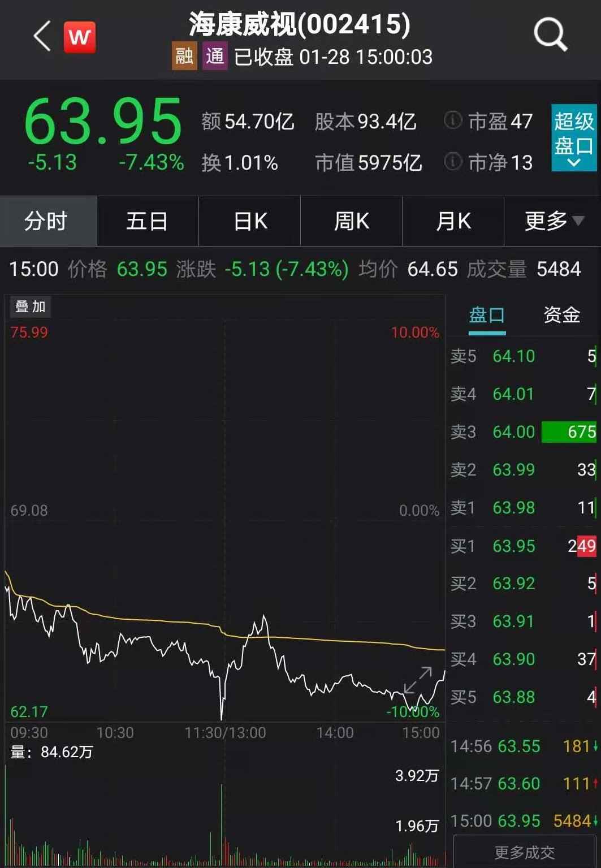This screenshot has height=868, width=601.
Task: Tap the volume bar chart area
Action: coord(225,814)
